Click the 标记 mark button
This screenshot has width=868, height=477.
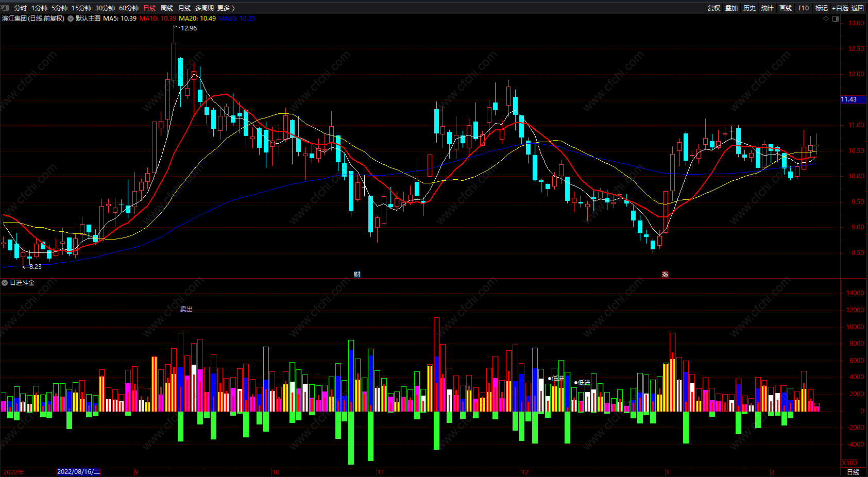point(822,8)
